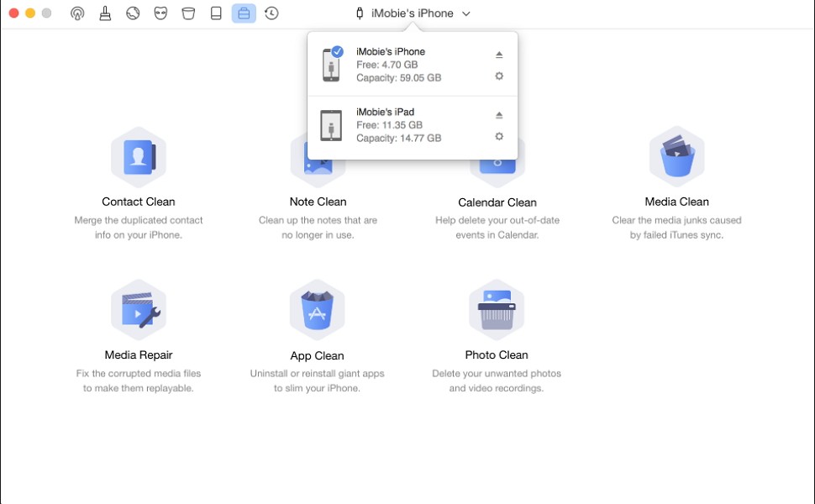
Task: Eject iMobie's iPad
Action: pos(499,115)
